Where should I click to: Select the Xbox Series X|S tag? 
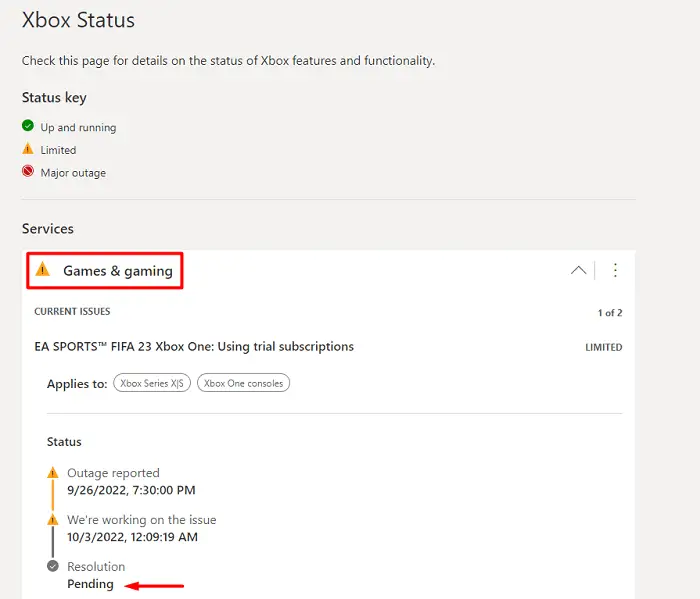(x=152, y=383)
